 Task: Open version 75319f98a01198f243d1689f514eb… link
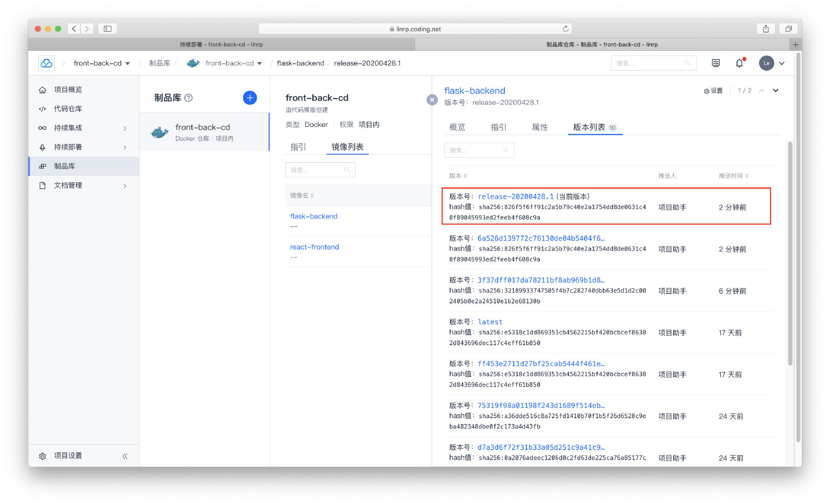pos(541,406)
